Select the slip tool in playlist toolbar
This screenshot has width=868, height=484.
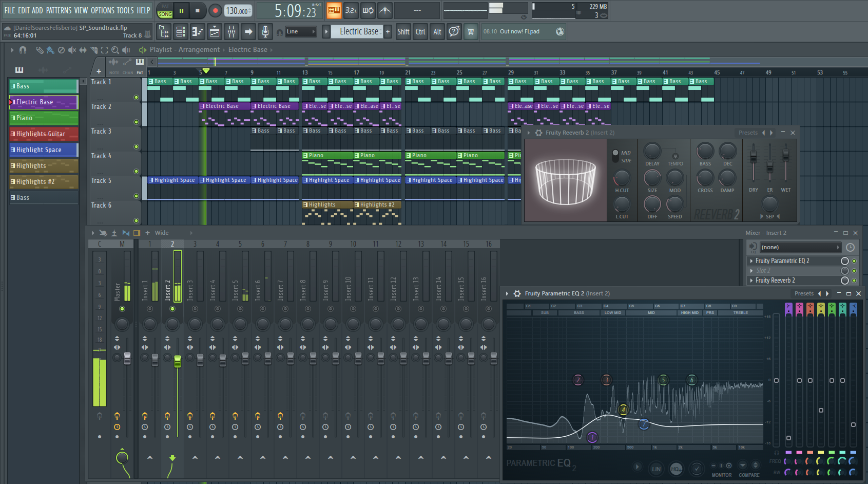[x=83, y=50]
